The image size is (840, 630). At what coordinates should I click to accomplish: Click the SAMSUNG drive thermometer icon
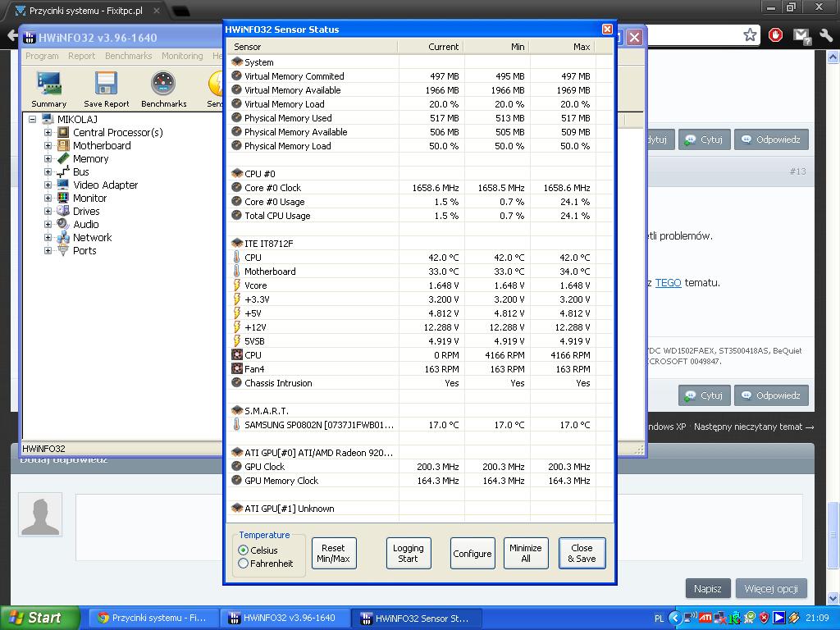[x=236, y=424]
